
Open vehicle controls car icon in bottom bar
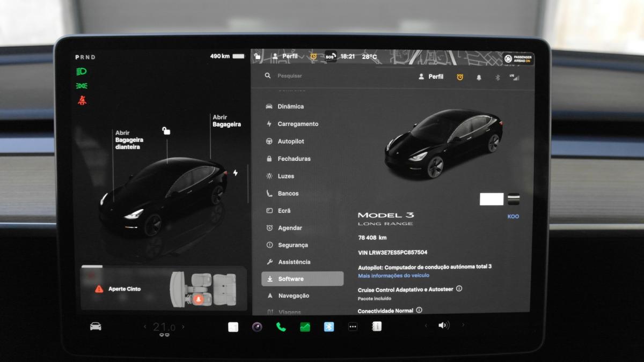point(96,326)
